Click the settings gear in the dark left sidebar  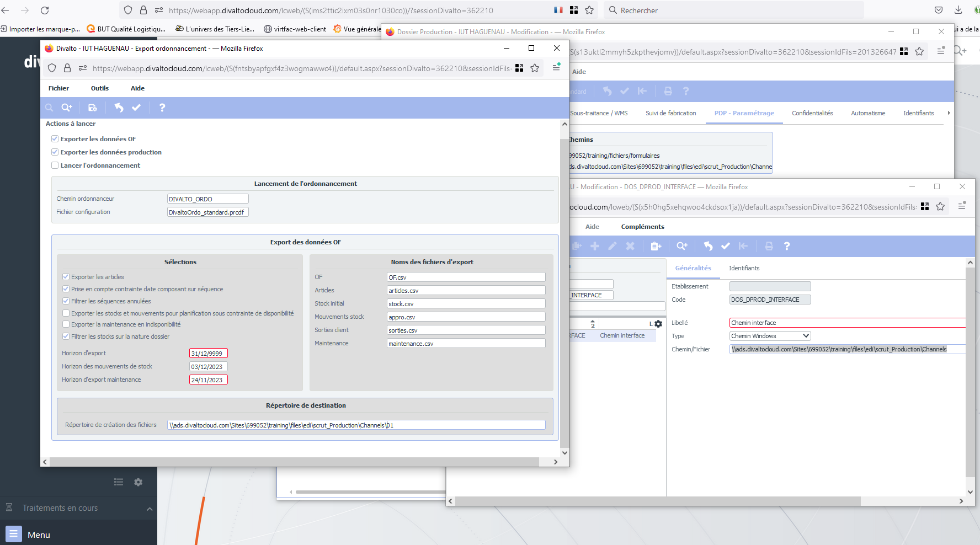[139, 482]
